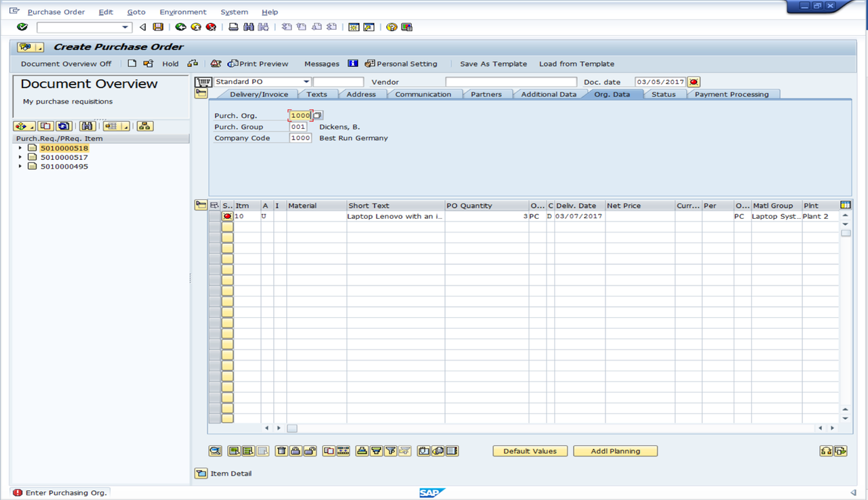
Task: Click the Find binoculars icon in system toolbar
Action: point(248,27)
